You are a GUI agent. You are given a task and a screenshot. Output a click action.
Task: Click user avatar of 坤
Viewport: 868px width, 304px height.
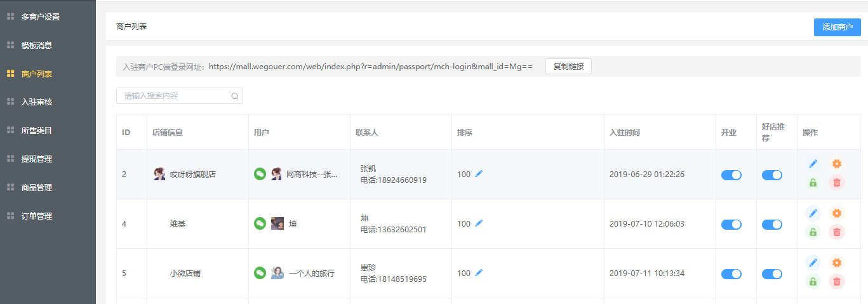pos(277,223)
